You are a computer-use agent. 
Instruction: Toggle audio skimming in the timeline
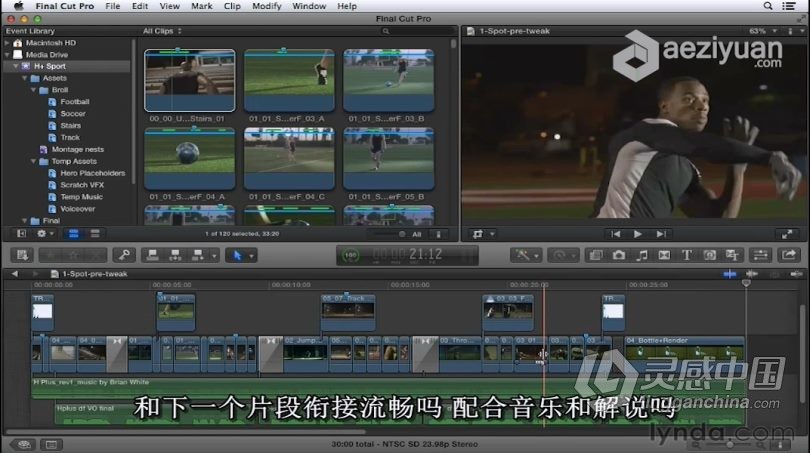click(752, 274)
